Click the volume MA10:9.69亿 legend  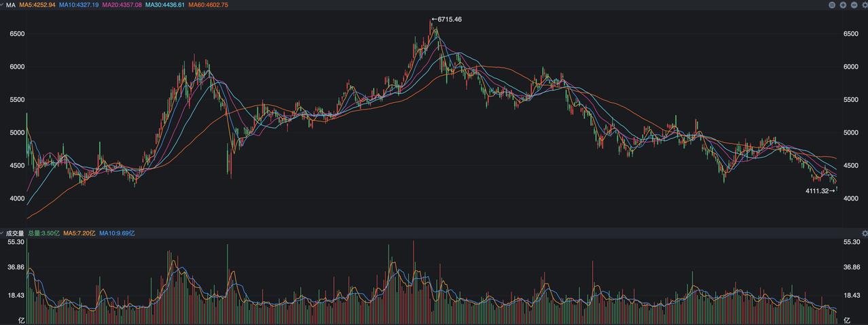[x=117, y=233]
